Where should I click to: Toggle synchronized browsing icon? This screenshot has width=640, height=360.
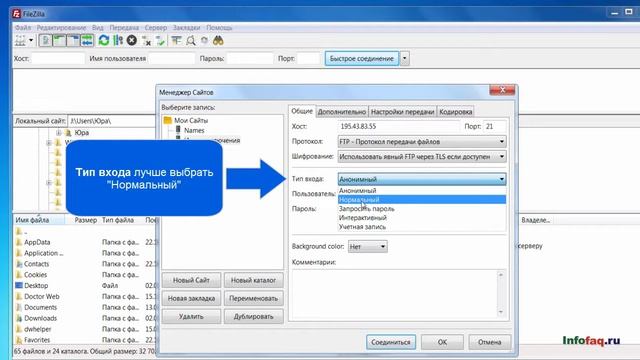coord(204,40)
